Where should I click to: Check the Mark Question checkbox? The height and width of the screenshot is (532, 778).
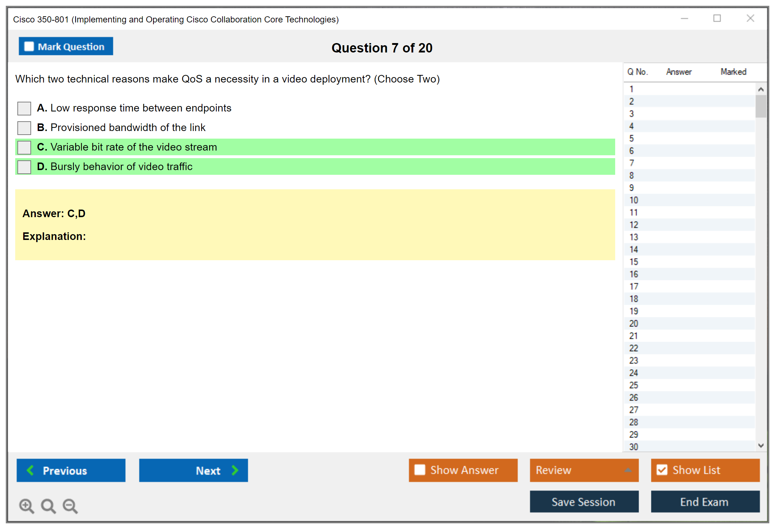[x=29, y=47]
